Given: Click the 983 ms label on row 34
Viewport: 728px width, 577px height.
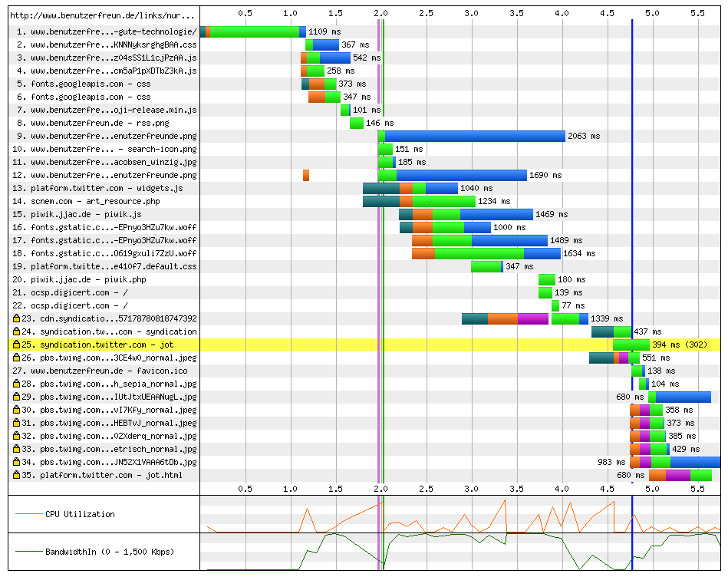Looking at the screenshot, I should [611, 462].
